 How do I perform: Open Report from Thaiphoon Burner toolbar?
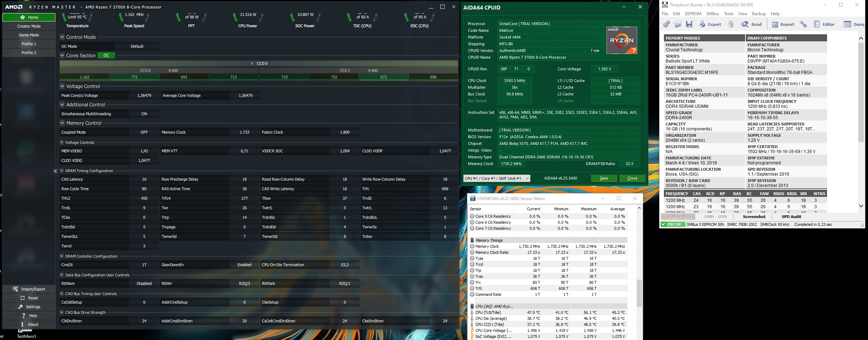tap(783, 24)
